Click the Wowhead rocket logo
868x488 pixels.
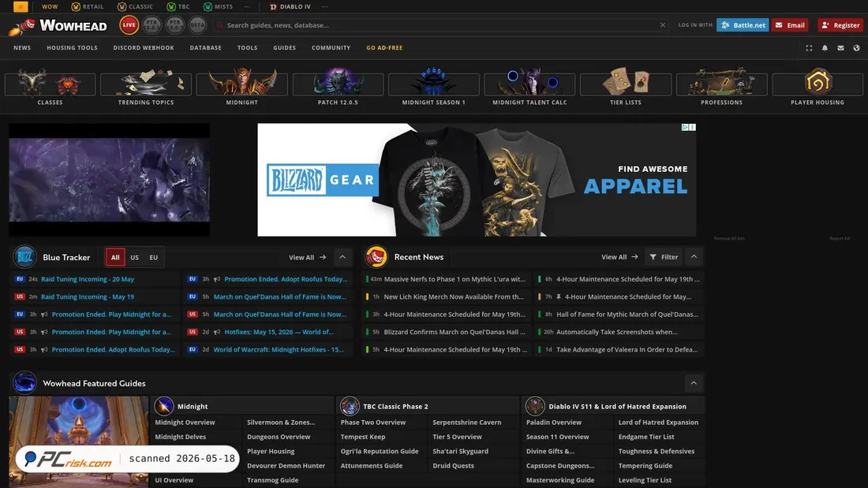[x=58, y=25]
